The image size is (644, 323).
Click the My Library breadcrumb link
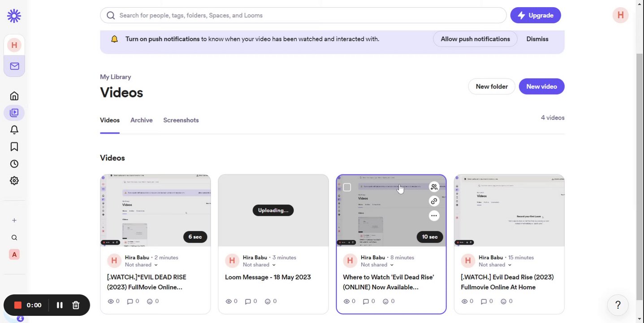point(116,77)
